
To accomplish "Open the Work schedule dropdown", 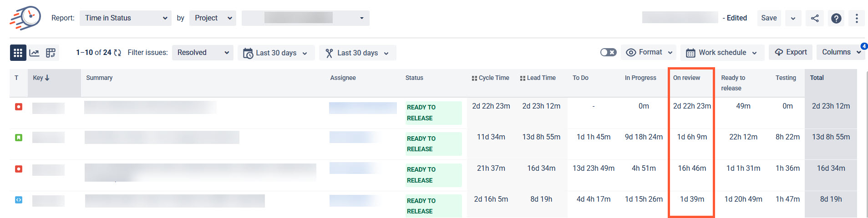I will pos(722,53).
